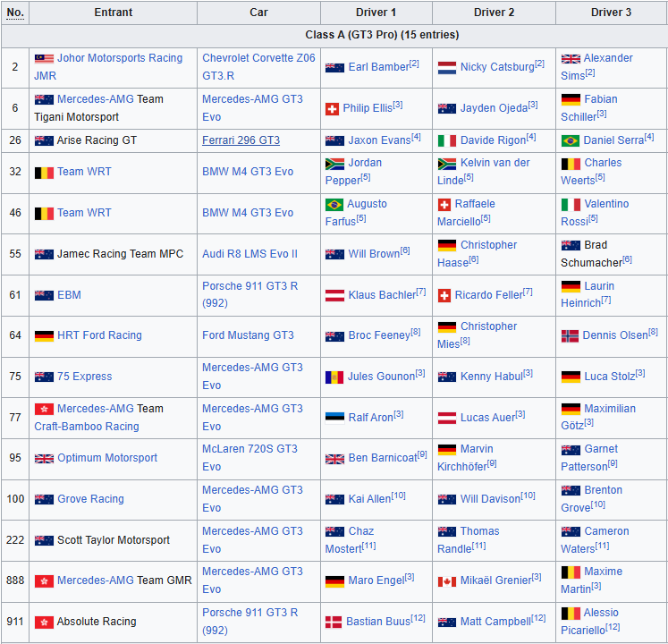The width and height of the screenshot is (668, 644).
Task: Click the Hong Kong flag beside Absolute Racing
Action: pos(44,622)
